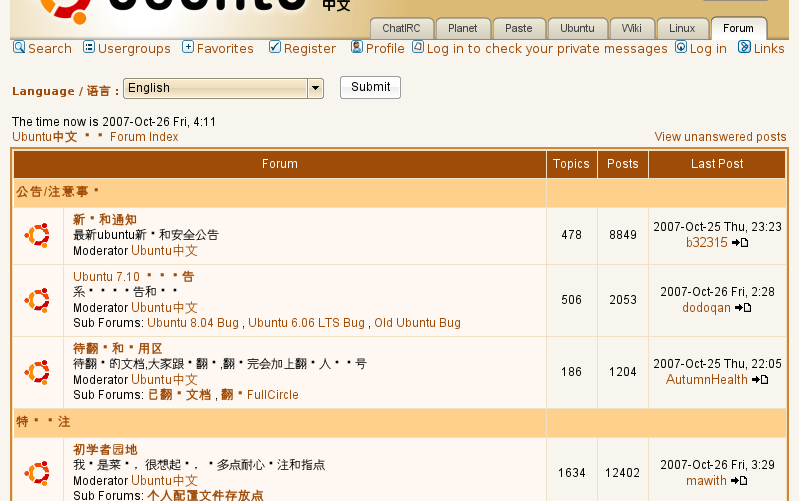Open user mawith's profile
Screen dimensions: 799x501
pyautogui.click(x=706, y=481)
